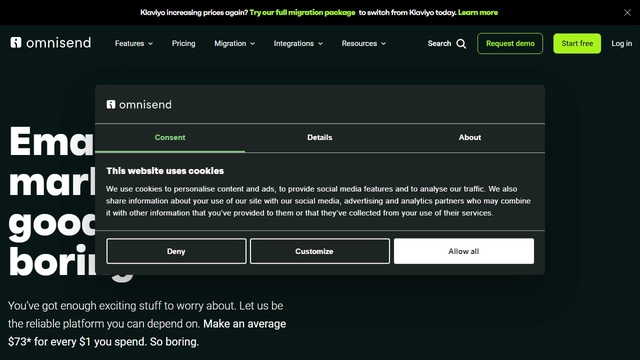Click Allow all cookies

coord(464,251)
